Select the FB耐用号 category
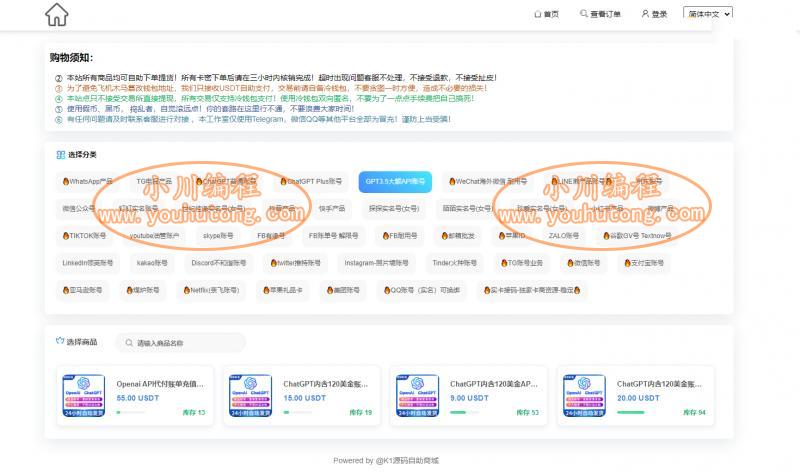This screenshot has height=473, width=800. (x=400, y=236)
